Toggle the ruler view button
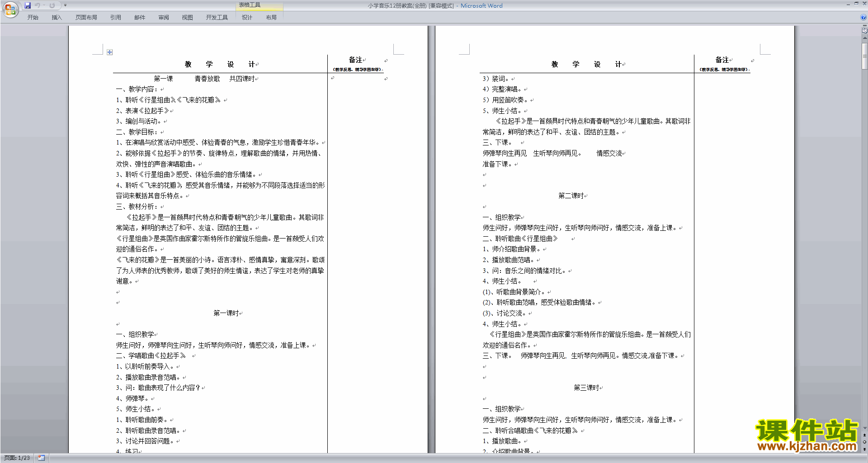Viewport: 868px width, 463px height. pos(864,31)
